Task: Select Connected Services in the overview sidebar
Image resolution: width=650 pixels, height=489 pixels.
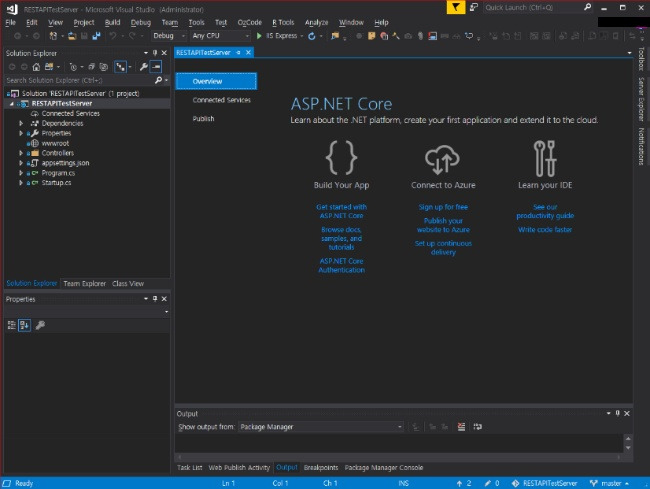Action: point(221,100)
